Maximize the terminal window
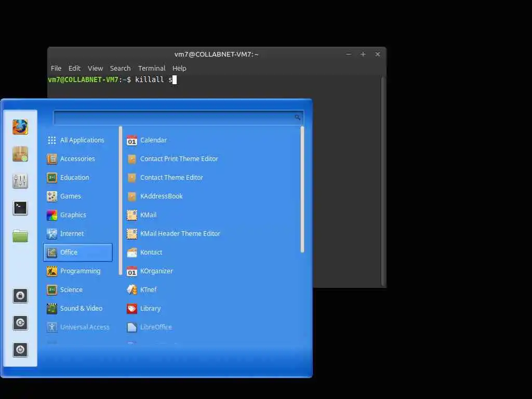The image size is (532, 399). pos(363,54)
